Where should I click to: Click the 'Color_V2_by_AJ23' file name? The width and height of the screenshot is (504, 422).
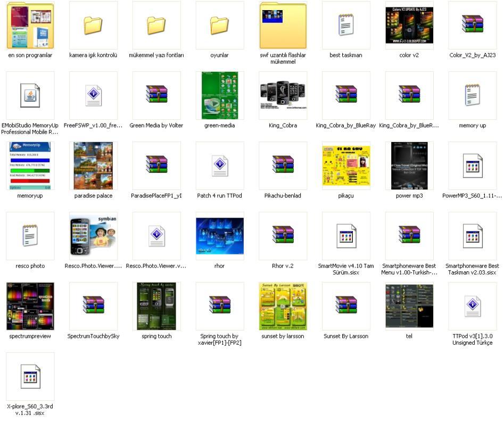(x=473, y=55)
